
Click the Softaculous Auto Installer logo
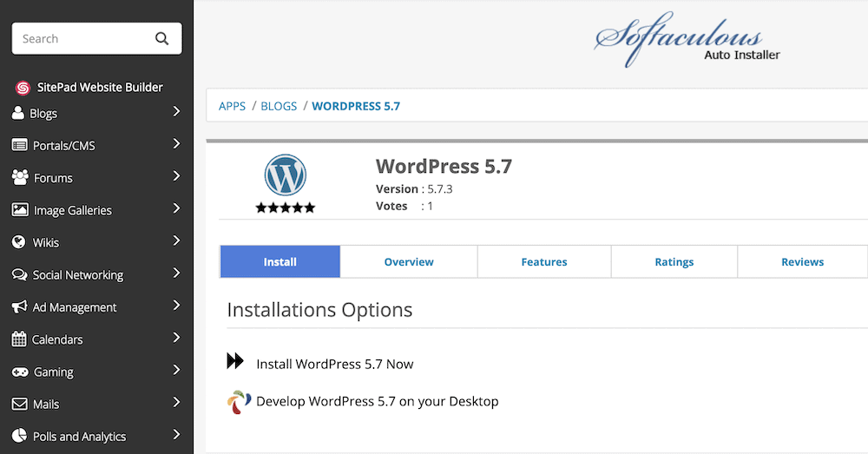point(687,40)
